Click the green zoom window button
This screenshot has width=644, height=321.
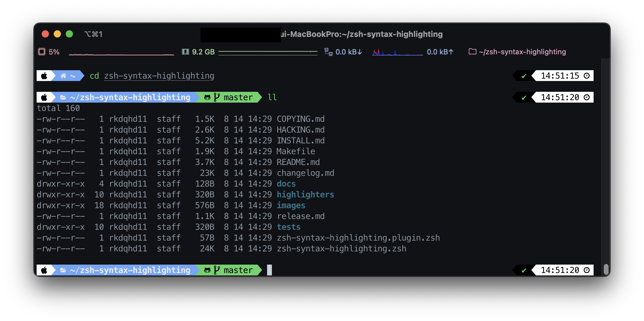click(69, 34)
